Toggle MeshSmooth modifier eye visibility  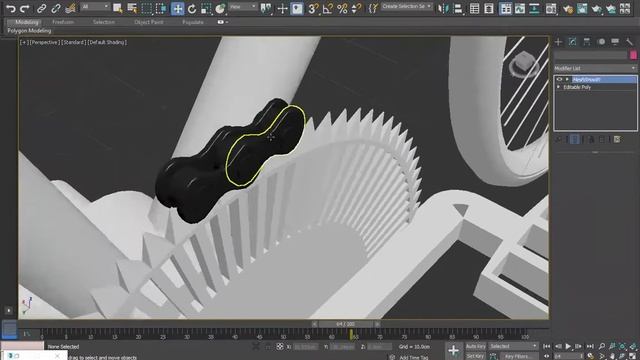click(560, 80)
